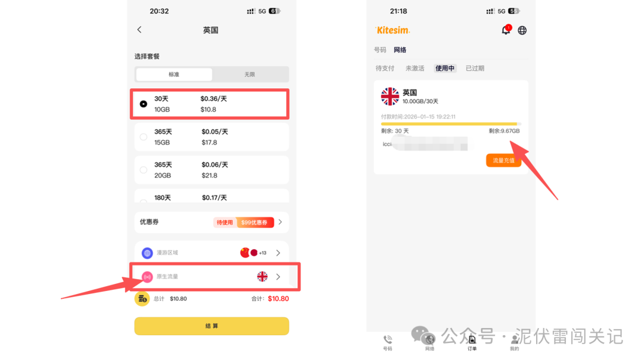
Task: Select the 365天 15GB plan option
Action: click(x=143, y=136)
